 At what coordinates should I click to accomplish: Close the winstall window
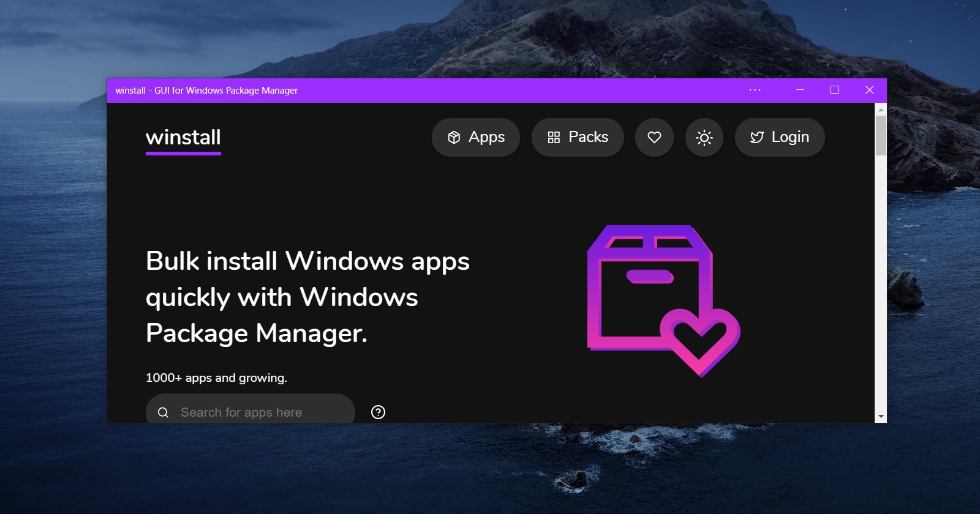pyautogui.click(x=869, y=90)
